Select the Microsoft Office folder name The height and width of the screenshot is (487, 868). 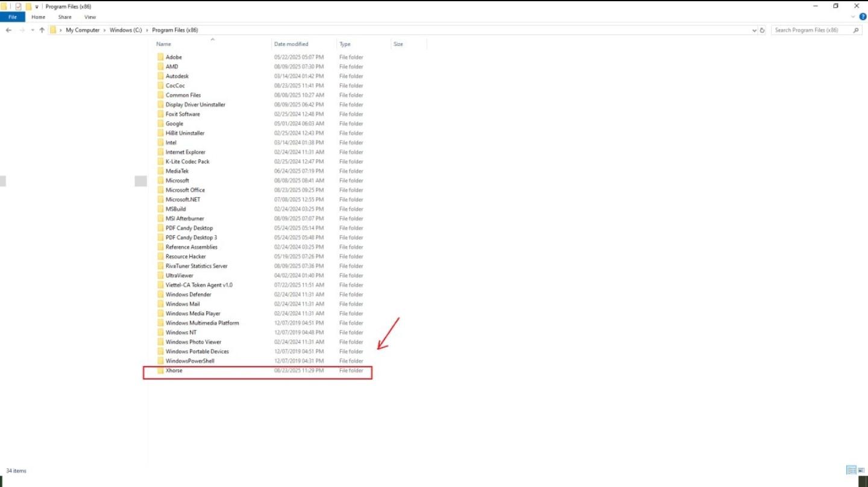coord(185,190)
